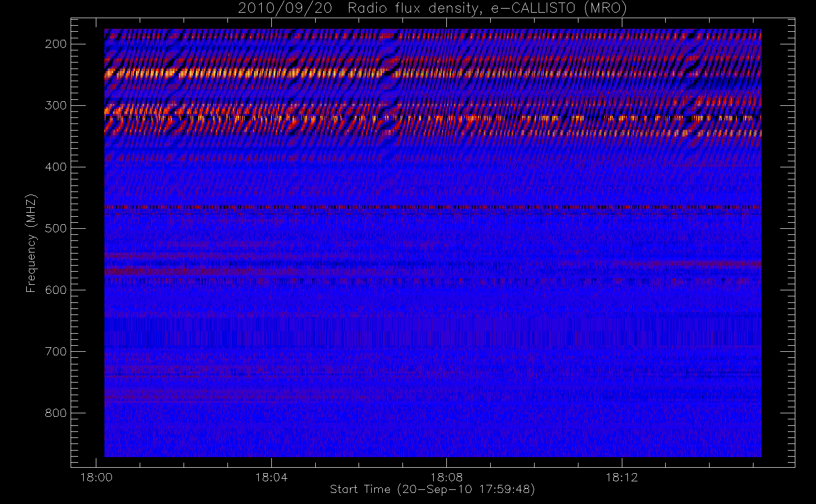Click the 500 frequency tick label
This screenshot has height=504, width=816.
(x=56, y=228)
